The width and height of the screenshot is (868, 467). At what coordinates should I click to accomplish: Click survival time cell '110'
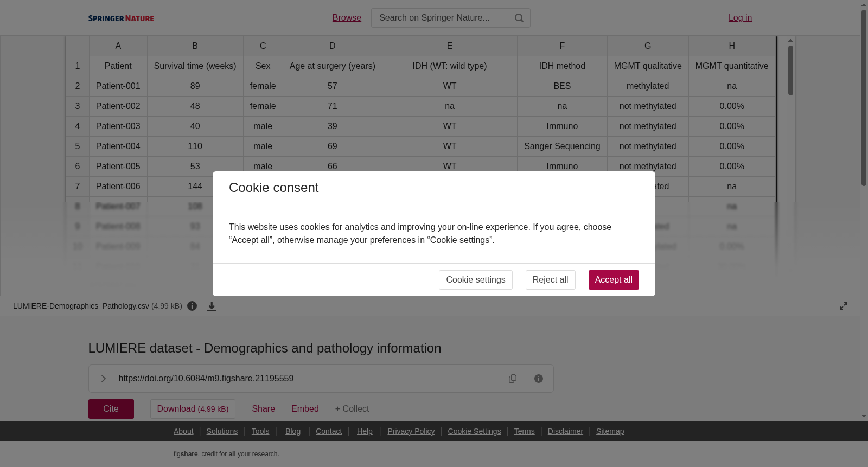point(195,146)
